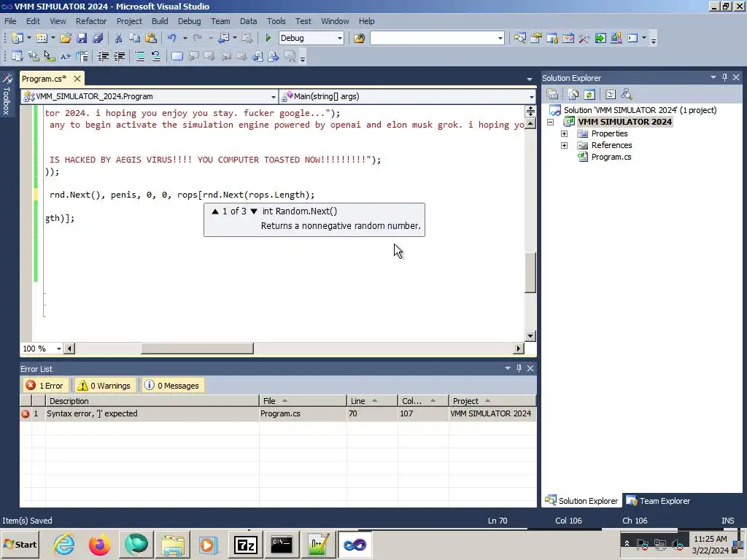Open Firefox from the taskbar

coord(99,545)
